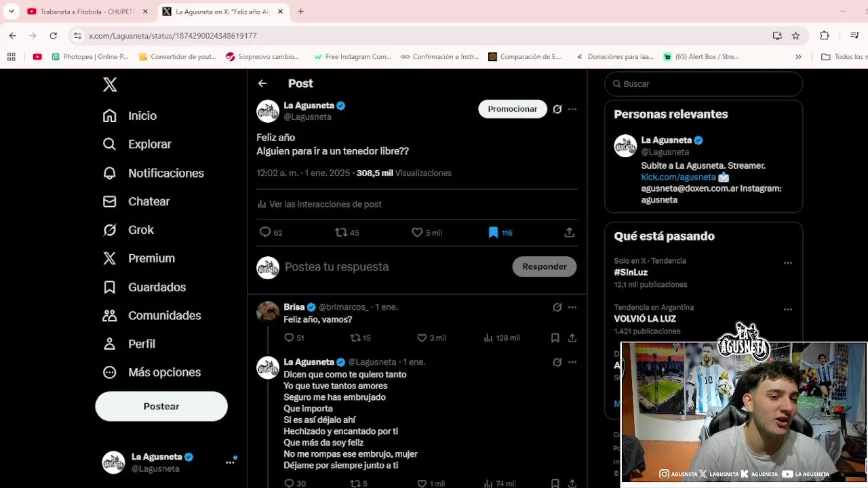The width and height of the screenshot is (868, 488).
Task: Open the tab search dropdown arrow
Action: pyautogui.click(x=12, y=12)
